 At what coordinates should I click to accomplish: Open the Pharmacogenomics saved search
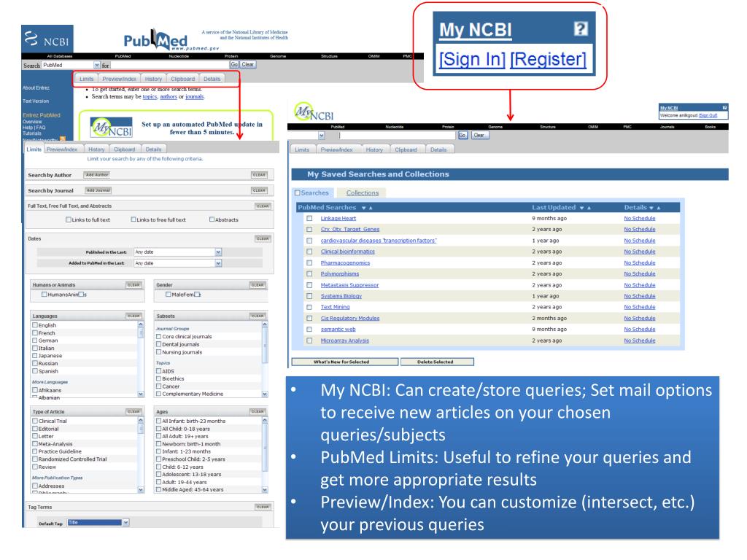(345, 262)
